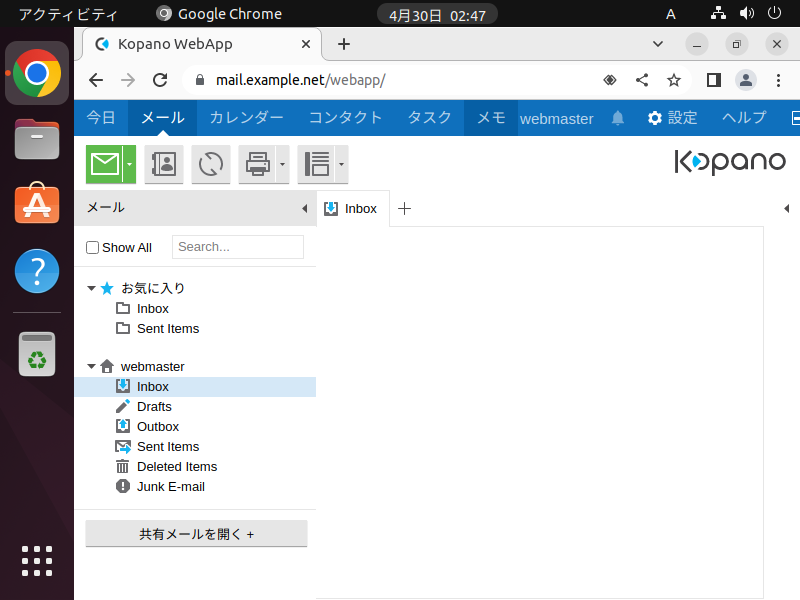The height and width of the screenshot is (600, 800).
Task: Reload the page in Chrome
Action: (x=160, y=80)
